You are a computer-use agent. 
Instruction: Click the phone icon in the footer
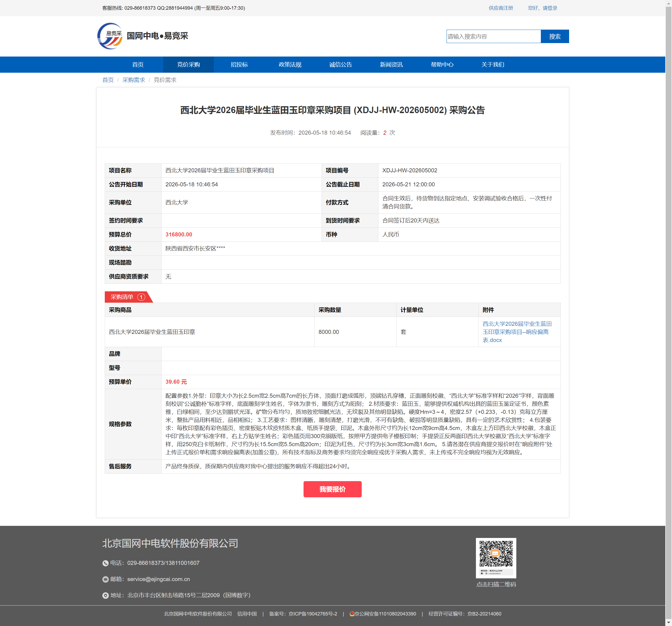click(x=106, y=563)
